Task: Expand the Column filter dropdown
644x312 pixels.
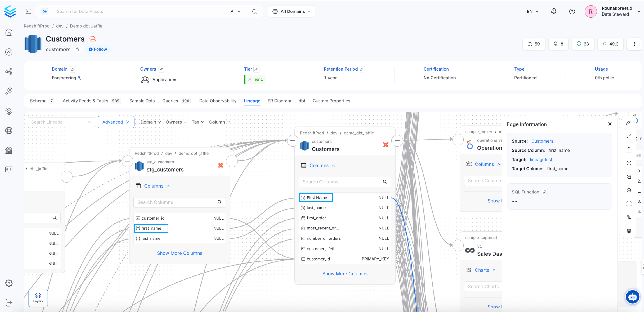Action: coord(219,122)
